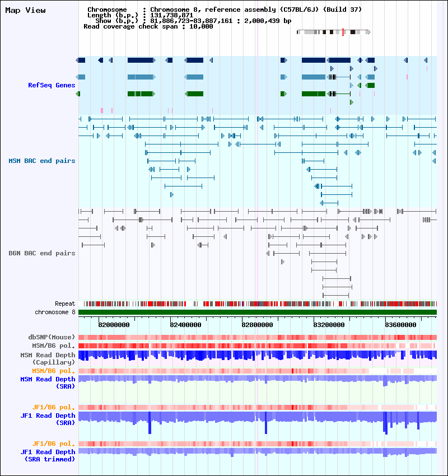Click the gray MSM/B6 pol. label
Image resolution: width=448 pixels, height=476 pixels.
pyautogui.click(x=53, y=346)
